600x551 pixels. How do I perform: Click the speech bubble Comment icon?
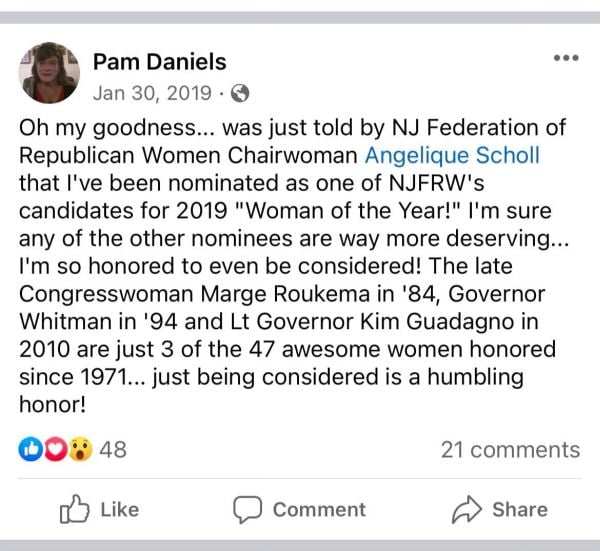click(x=247, y=509)
